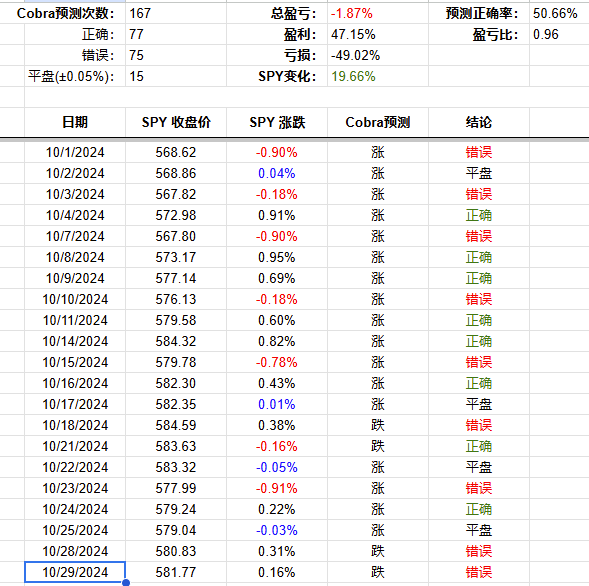
Task: Click the 跌 prediction for 10/18/2024
Action: (378, 426)
